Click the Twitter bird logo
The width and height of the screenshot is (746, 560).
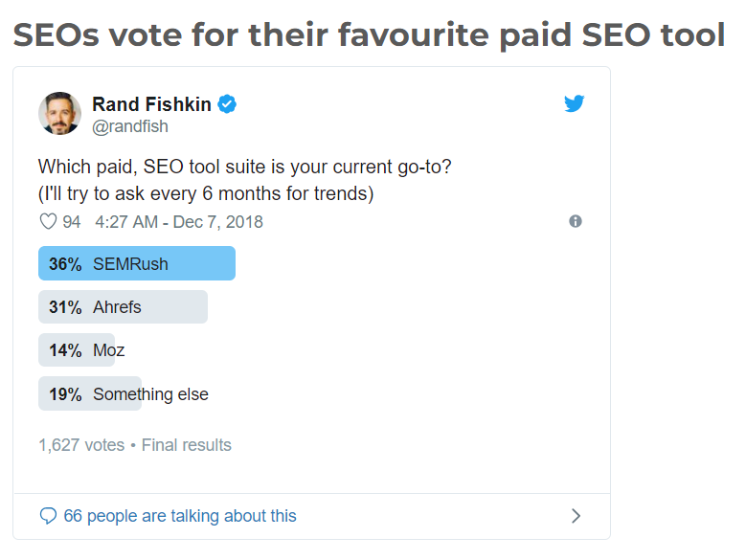575,103
